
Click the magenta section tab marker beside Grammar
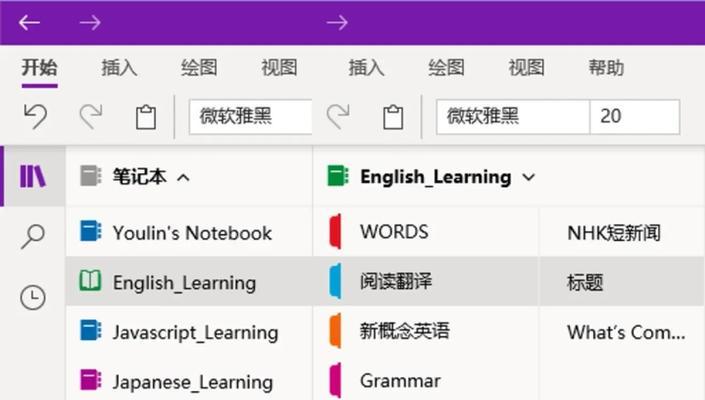[x=335, y=381]
